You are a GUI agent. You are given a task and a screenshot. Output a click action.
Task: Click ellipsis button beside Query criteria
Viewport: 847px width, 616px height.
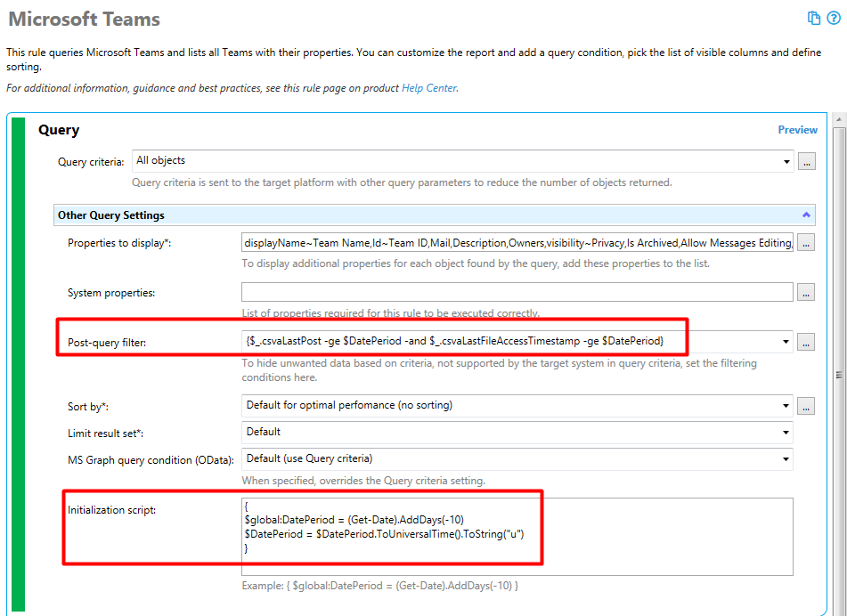[x=807, y=161]
